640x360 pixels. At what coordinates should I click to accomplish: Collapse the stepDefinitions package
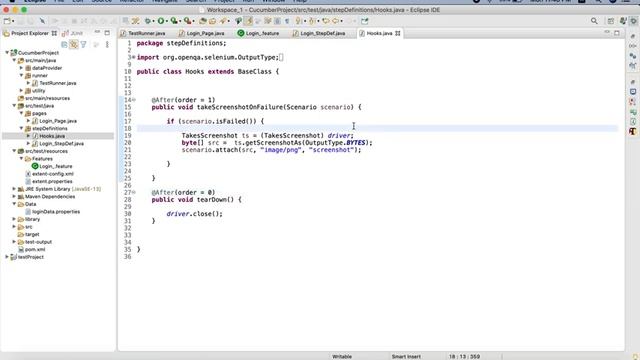[x=22, y=128]
